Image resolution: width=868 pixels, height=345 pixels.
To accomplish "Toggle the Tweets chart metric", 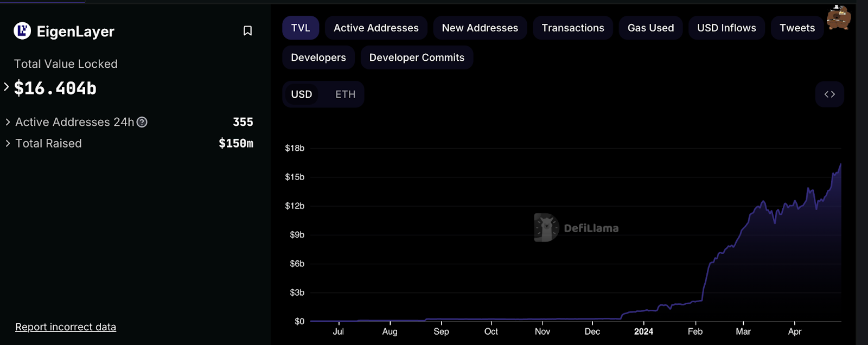I will coord(797,28).
